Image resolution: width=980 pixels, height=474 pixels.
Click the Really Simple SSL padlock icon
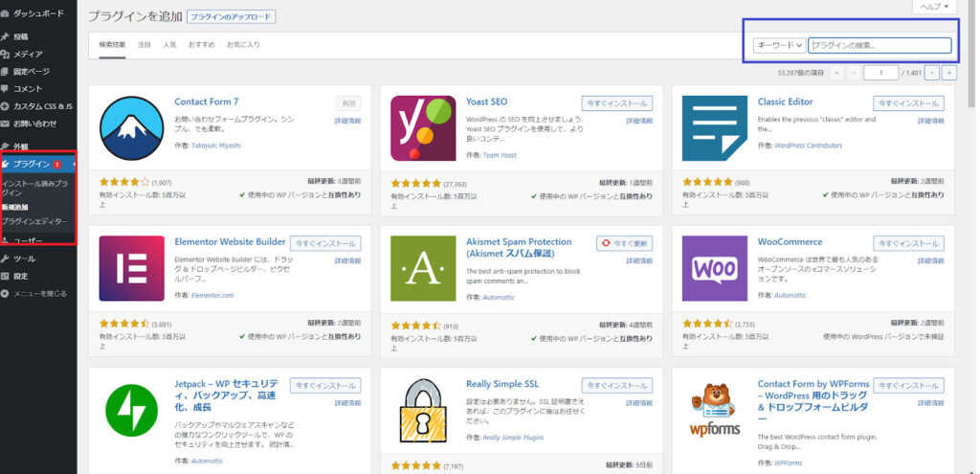[x=423, y=409]
